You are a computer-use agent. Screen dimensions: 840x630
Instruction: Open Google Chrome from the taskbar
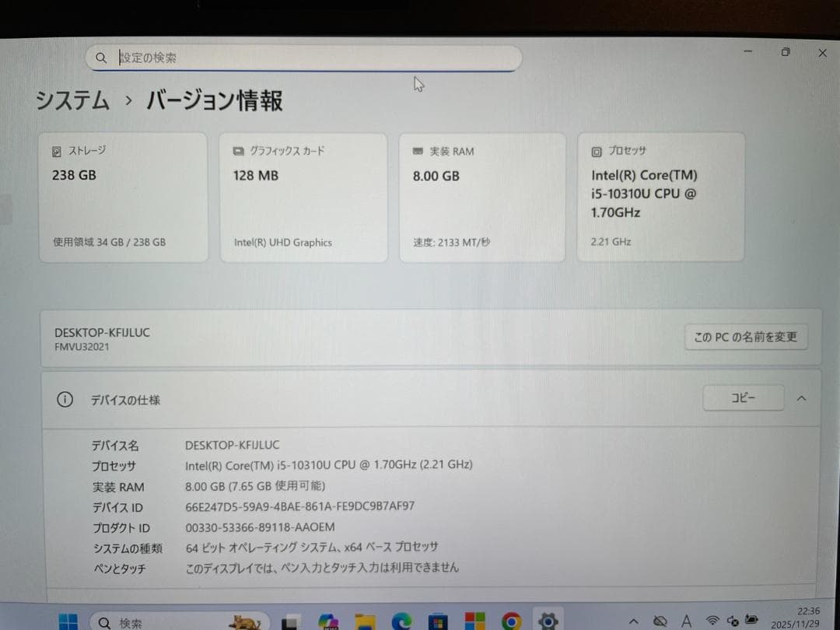coord(511,621)
